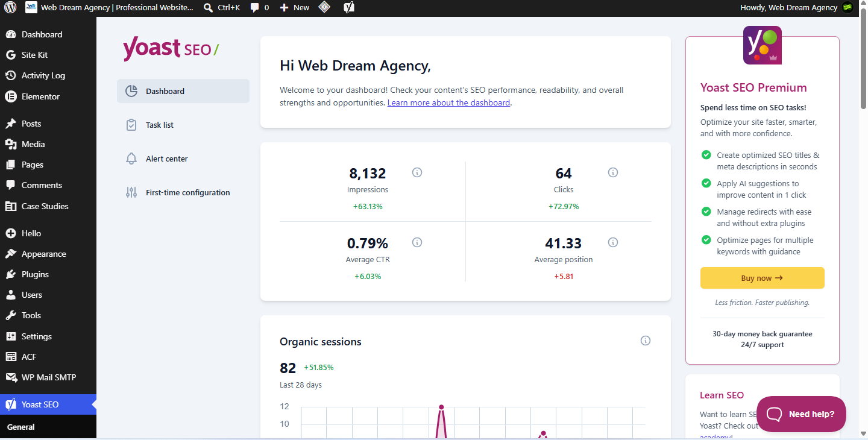Click the bell Alert center icon

click(x=131, y=159)
